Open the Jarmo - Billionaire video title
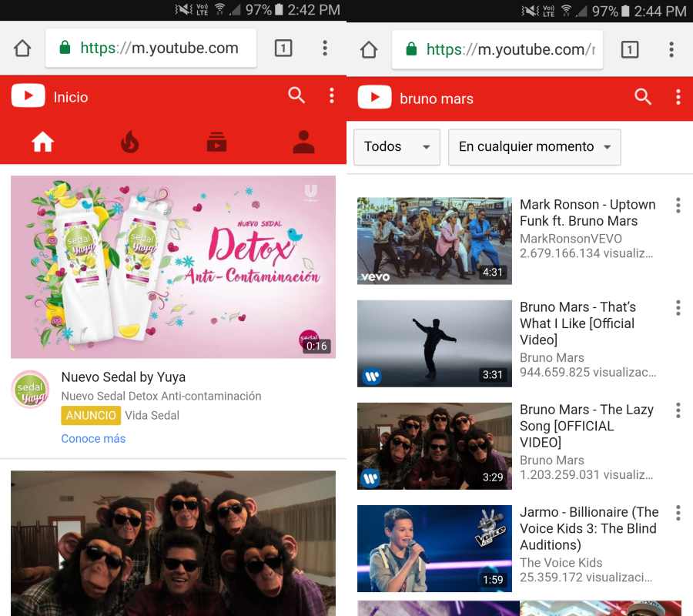Image resolution: width=693 pixels, height=616 pixels. (x=589, y=528)
